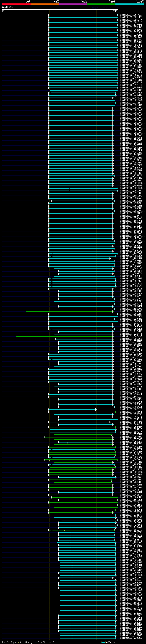This screenshot has height=644, width=146.
Task: Select the UniRef100_O81147 label
Action: [x=131, y=37]
